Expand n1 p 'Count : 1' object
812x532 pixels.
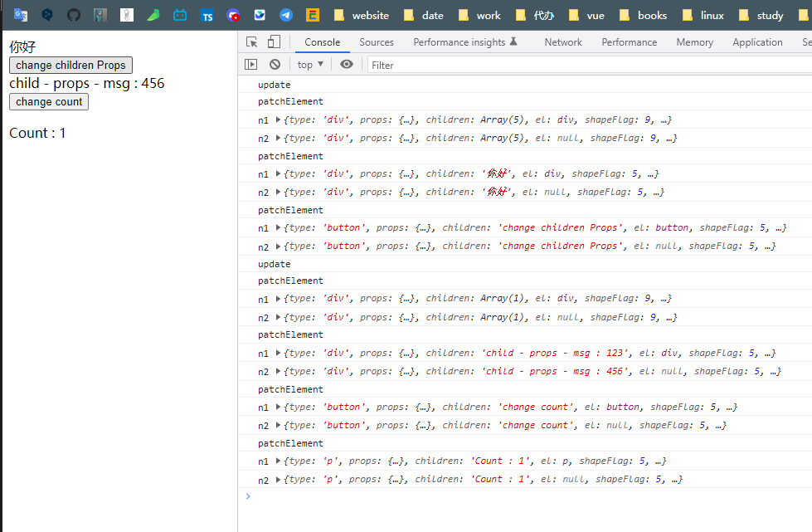click(278, 461)
